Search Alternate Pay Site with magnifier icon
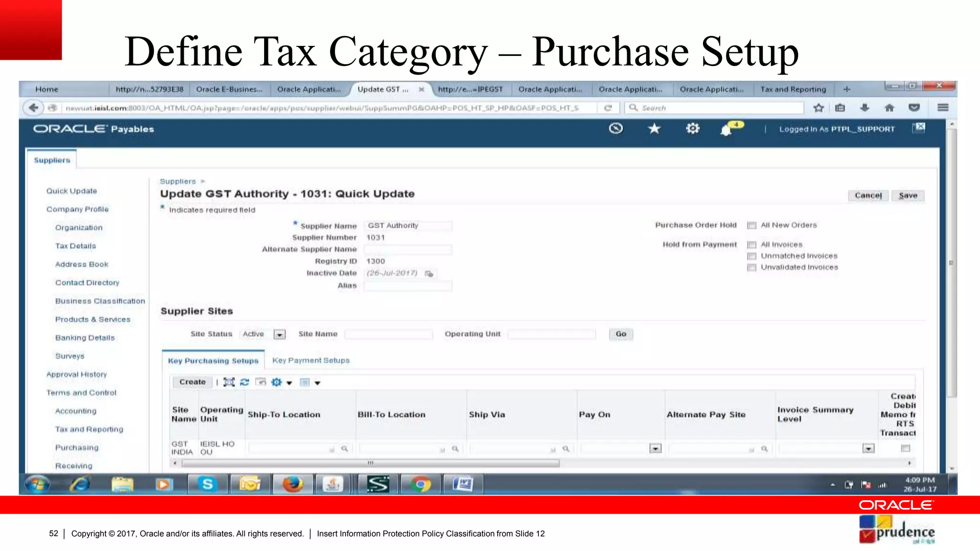The image size is (980, 551). point(764,449)
